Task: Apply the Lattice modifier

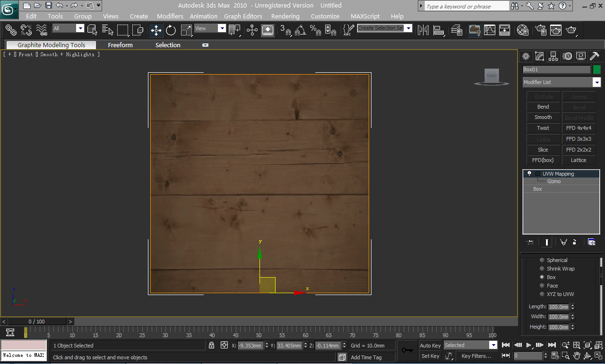Action: pos(579,160)
